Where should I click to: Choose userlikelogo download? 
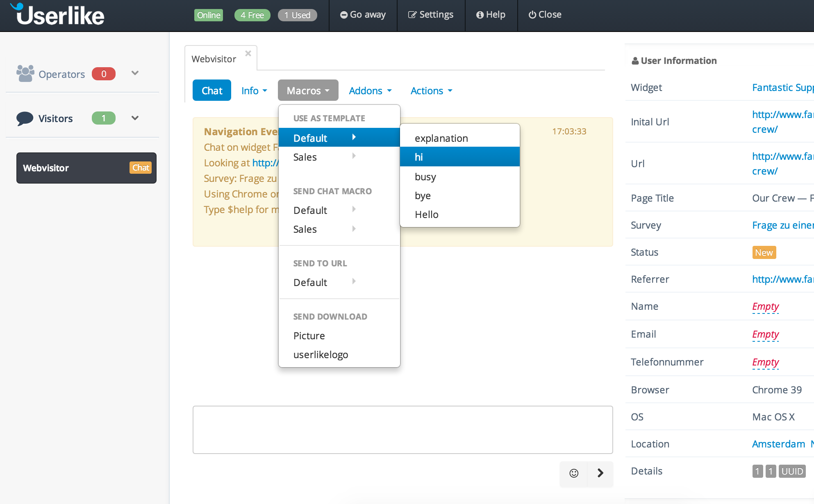(x=339, y=354)
